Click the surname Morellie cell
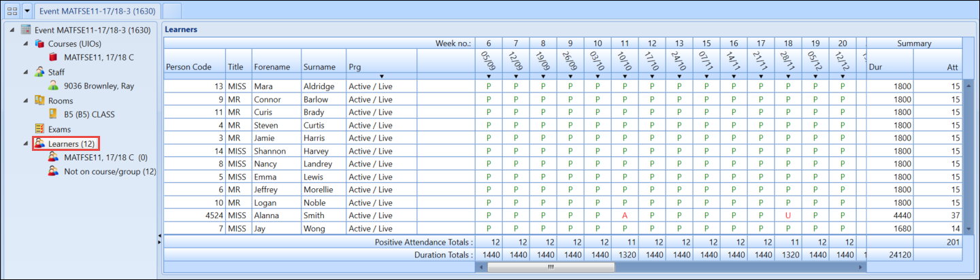This screenshot has height=280, width=980. (323, 190)
